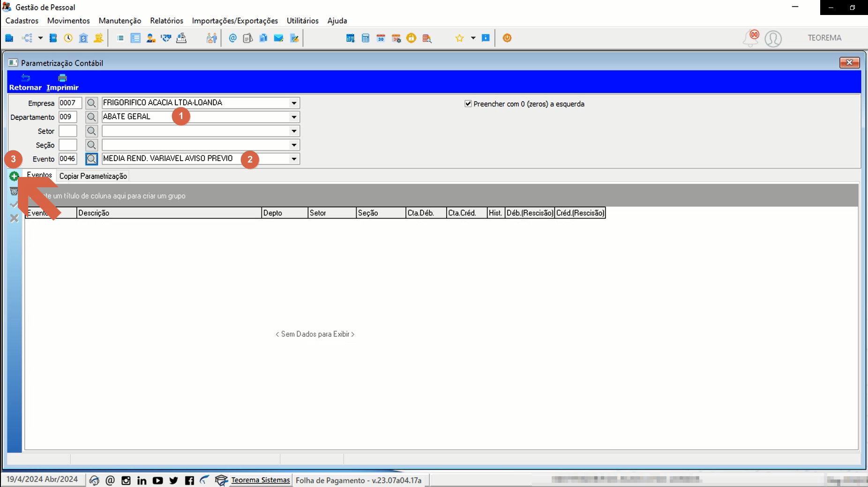Image resolution: width=868 pixels, height=487 pixels.
Task: Click the orange padlock toolbar icon
Action: [x=411, y=38]
